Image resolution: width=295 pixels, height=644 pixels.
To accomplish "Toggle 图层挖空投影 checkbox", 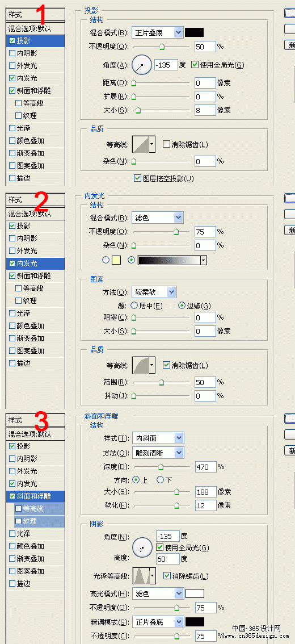I will 138,178.
